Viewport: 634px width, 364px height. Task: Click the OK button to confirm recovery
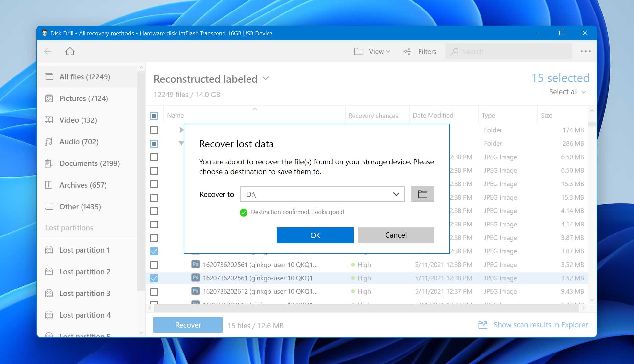315,235
